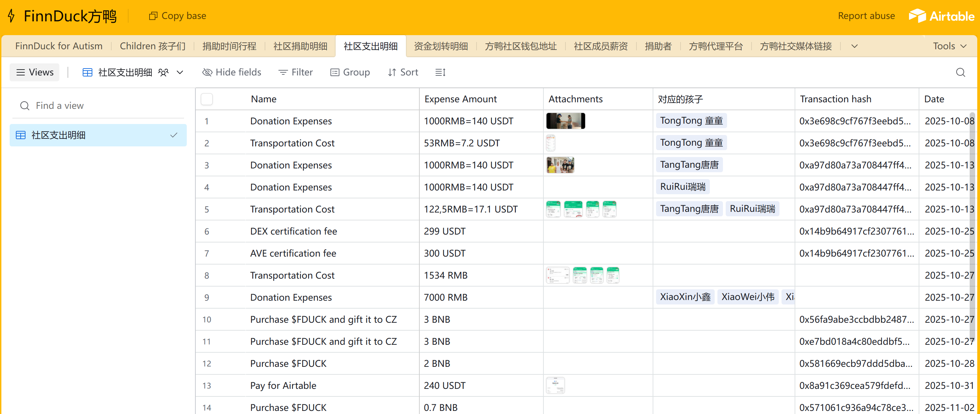Check the select-all rows checkbox
The width and height of the screenshot is (980, 414).
206,99
